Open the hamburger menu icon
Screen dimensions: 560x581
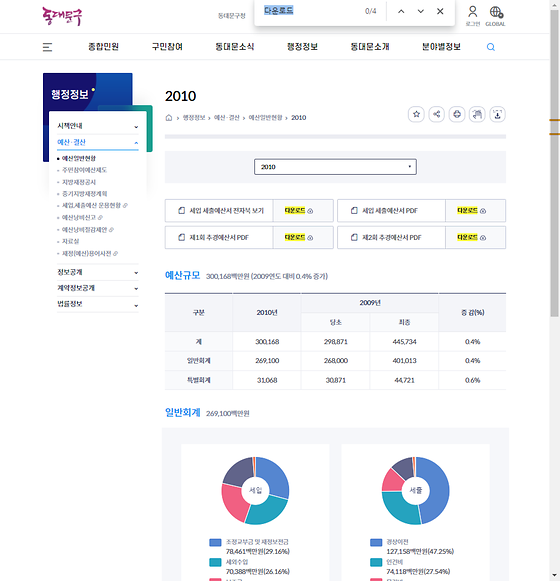click(x=47, y=47)
